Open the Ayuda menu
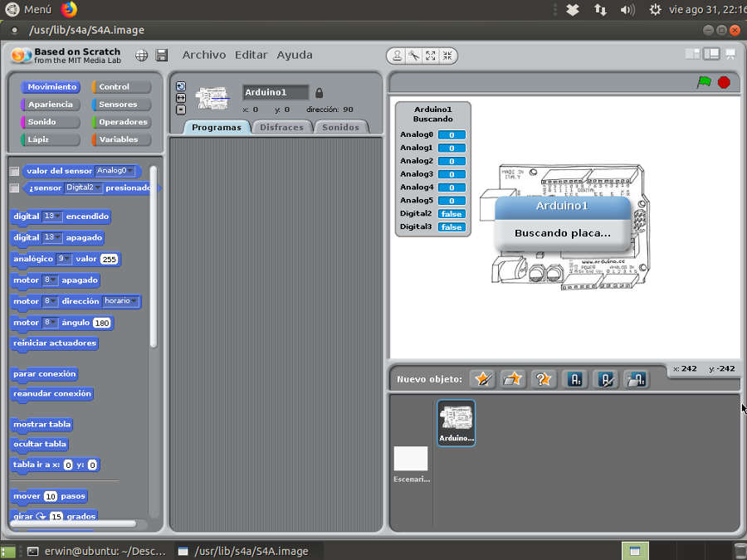 [x=295, y=55]
